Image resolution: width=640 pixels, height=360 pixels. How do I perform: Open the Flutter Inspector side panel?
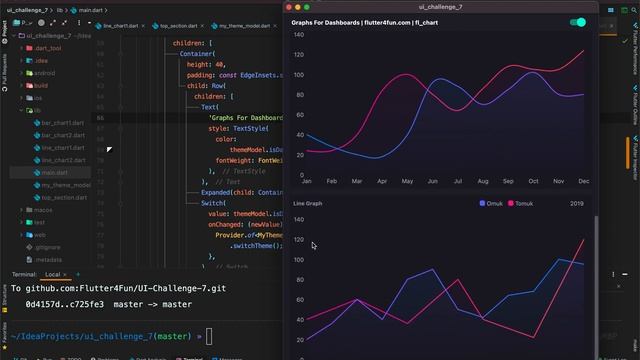[635, 158]
